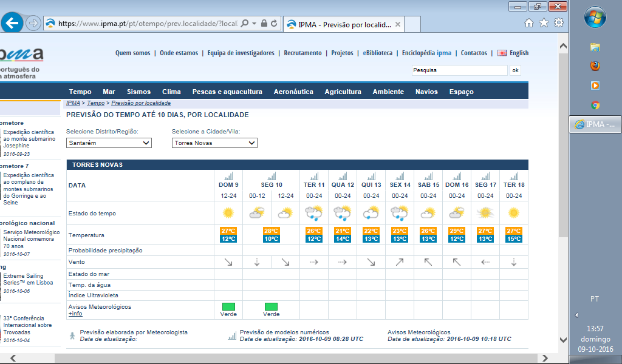Open Windows Explorer taskbar icon

(x=595, y=47)
